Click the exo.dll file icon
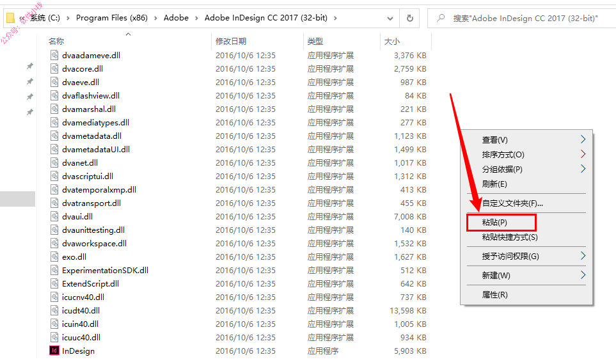Image resolution: width=616 pixels, height=364 pixels. (54, 257)
